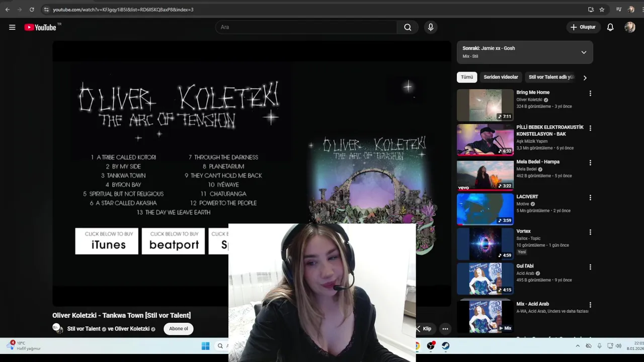Open more options for LACIVERT video
The image size is (644, 362).
[x=590, y=198]
